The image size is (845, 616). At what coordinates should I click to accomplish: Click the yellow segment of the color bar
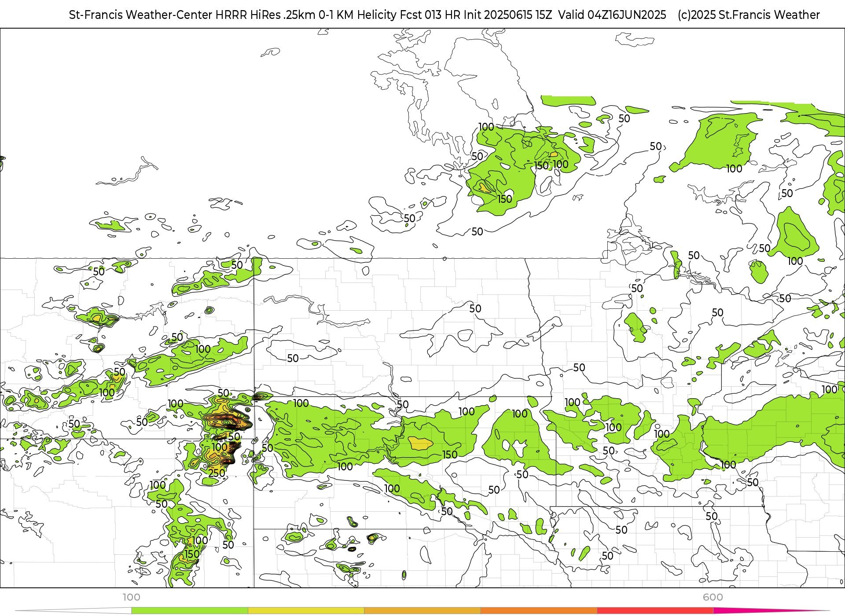[306, 611]
